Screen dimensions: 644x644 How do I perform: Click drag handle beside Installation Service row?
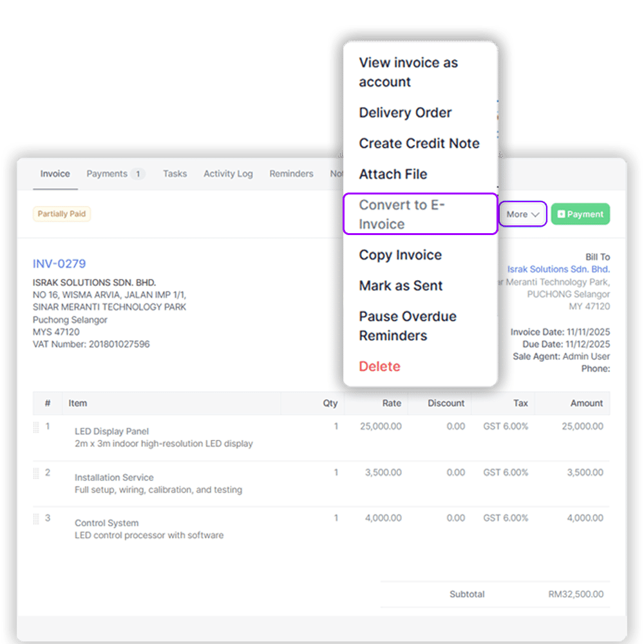36,473
